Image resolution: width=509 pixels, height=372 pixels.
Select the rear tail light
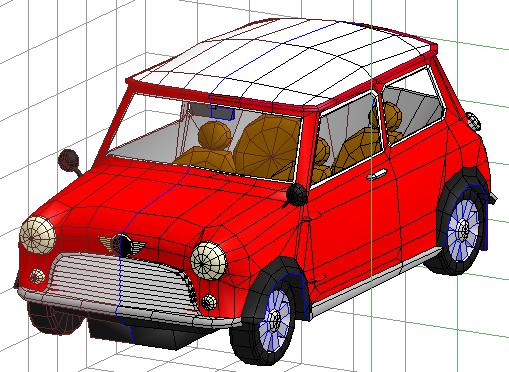pyautogui.click(x=473, y=121)
